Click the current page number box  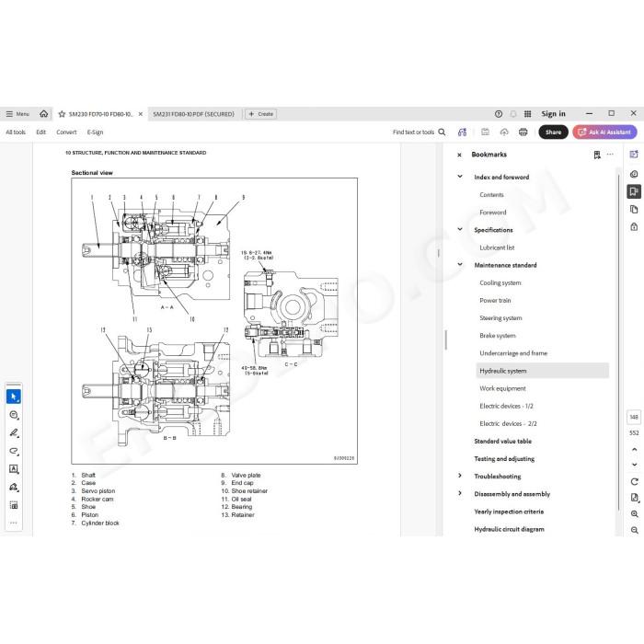coord(634,417)
